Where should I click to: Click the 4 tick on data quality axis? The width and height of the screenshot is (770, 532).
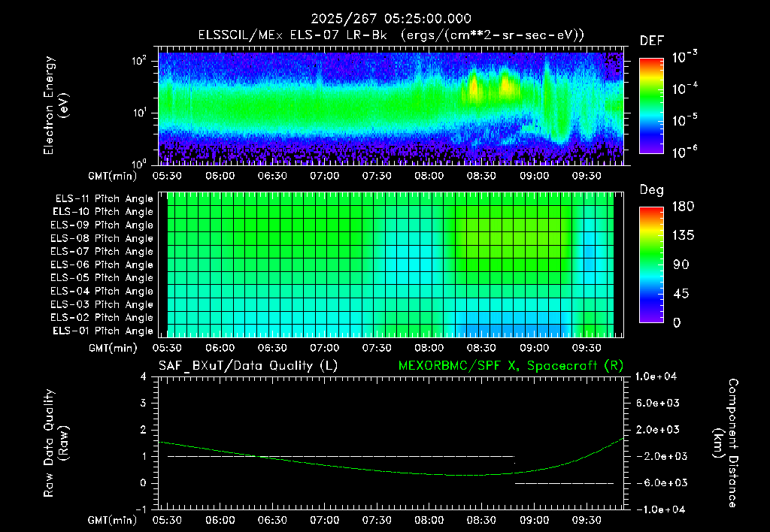[143, 376]
